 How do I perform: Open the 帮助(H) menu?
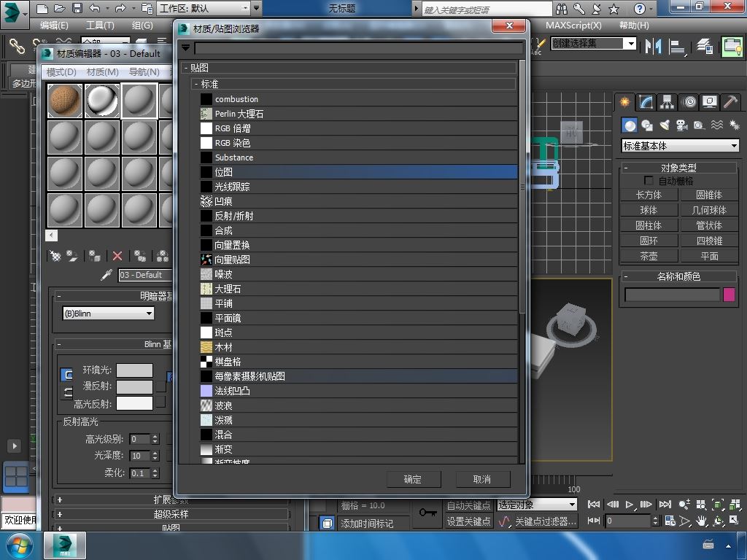pyautogui.click(x=634, y=26)
